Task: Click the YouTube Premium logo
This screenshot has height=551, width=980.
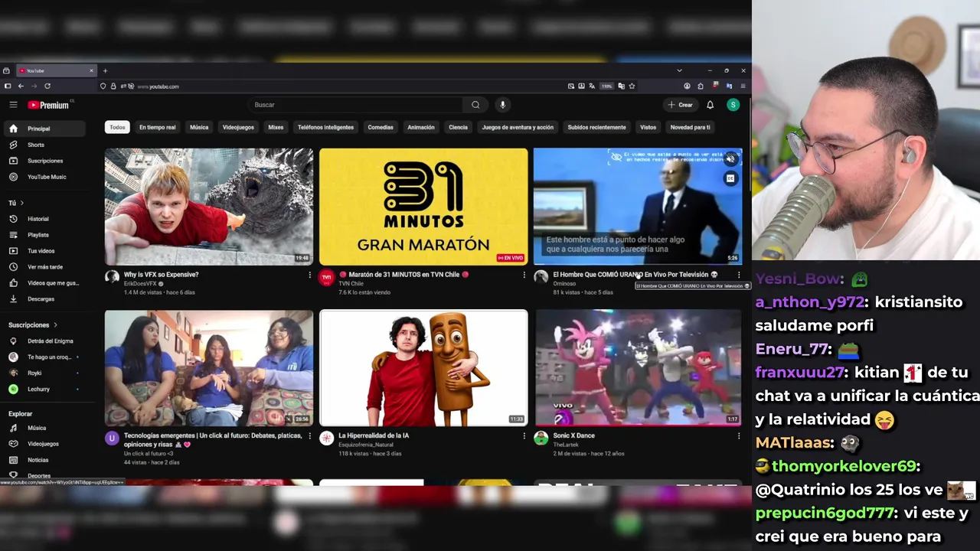Action: coord(50,105)
